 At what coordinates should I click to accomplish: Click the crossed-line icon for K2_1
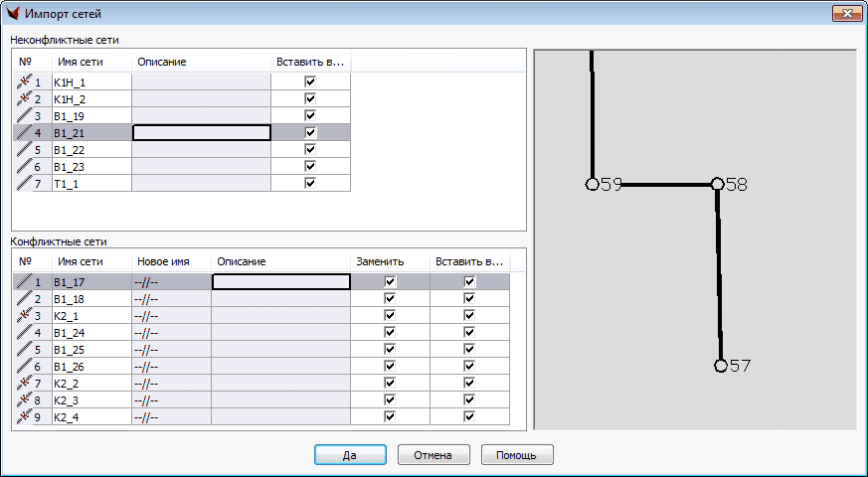point(23,315)
